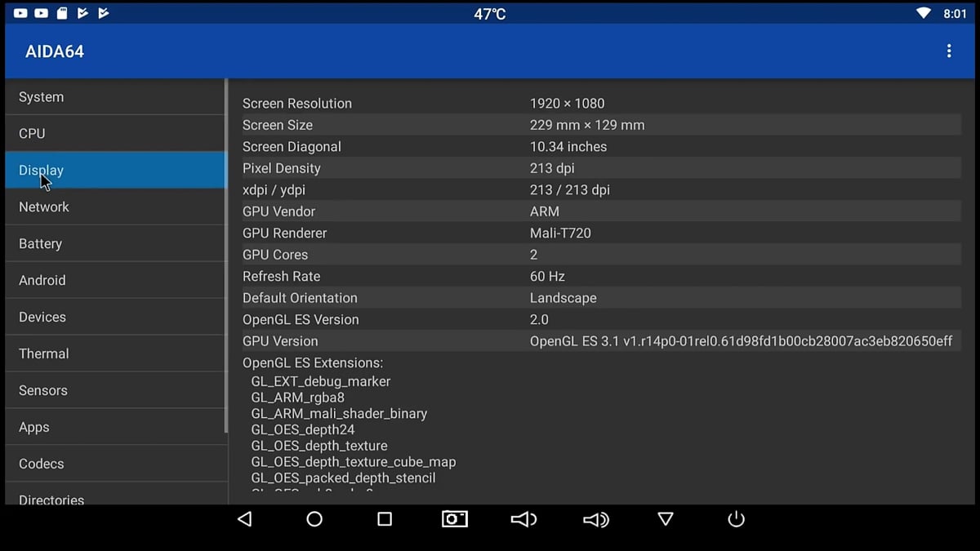Tap the Home circle navigation button
Image resolution: width=980 pixels, height=551 pixels.
pyautogui.click(x=314, y=519)
